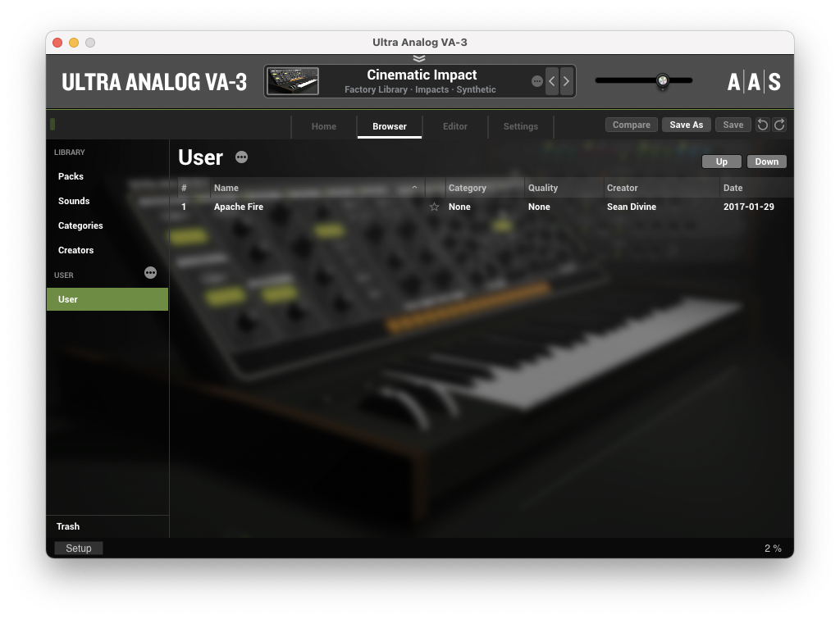Click the undo arrow icon
Image resolution: width=840 pixels, height=619 pixels.
(763, 125)
